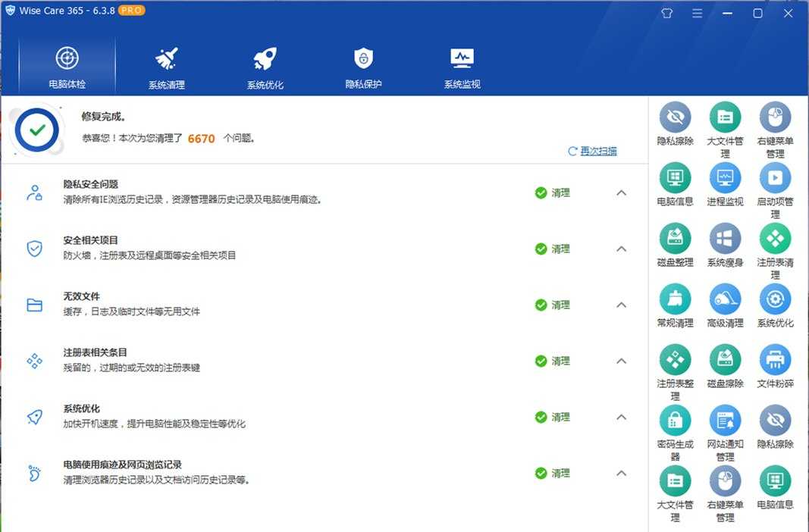Image resolution: width=809 pixels, height=532 pixels.
Task: Click the skin shirt icon in title bar
Action: click(x=666, y=14)
